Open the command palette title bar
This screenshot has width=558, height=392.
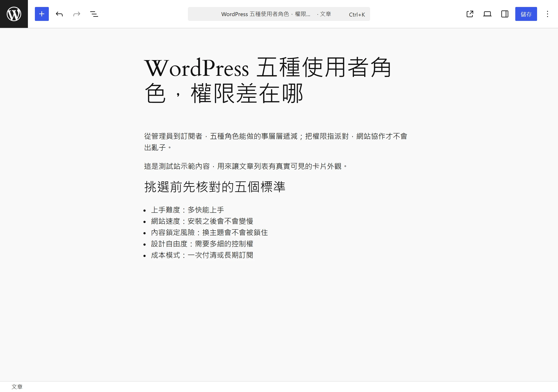tap(279, 14)
